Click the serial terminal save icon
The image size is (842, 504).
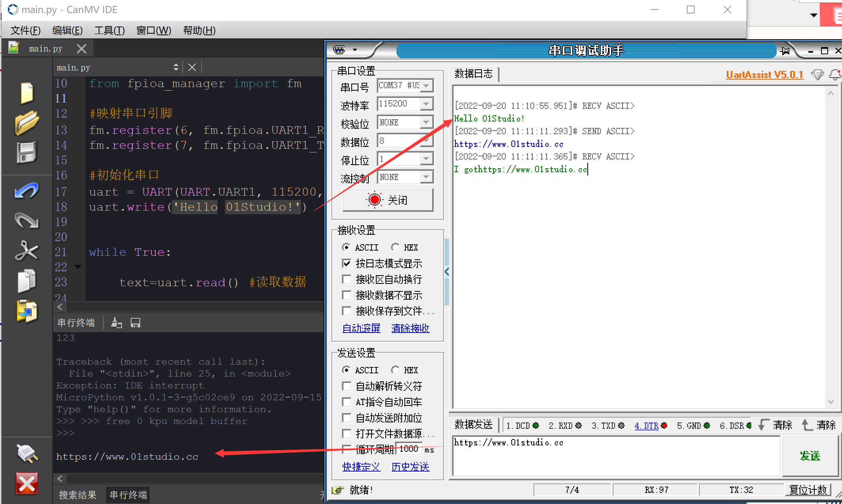pyautogui.click(x=135, y=323)
